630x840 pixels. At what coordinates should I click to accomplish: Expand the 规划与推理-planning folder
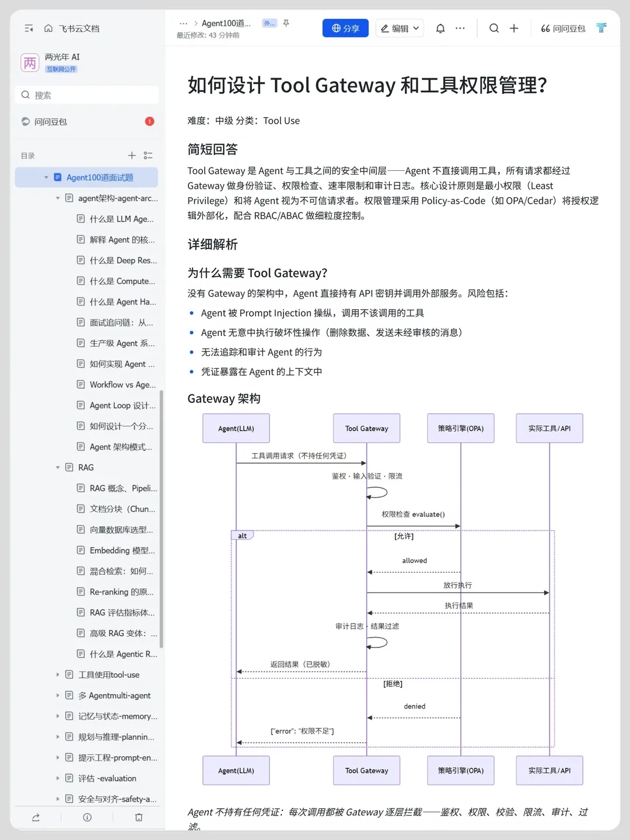coord(58,737)
